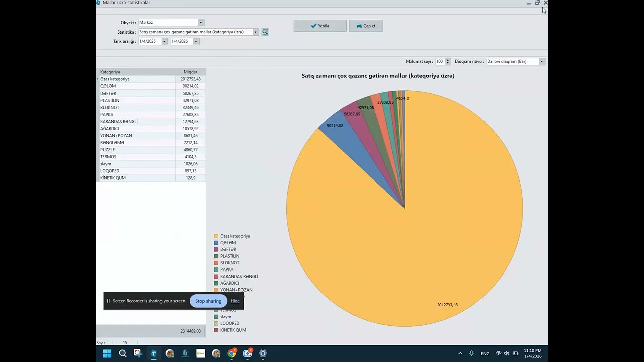This screenshot has width=644, height=362.
Task: Open Windows taskbar search
Action: pos(123,353)
